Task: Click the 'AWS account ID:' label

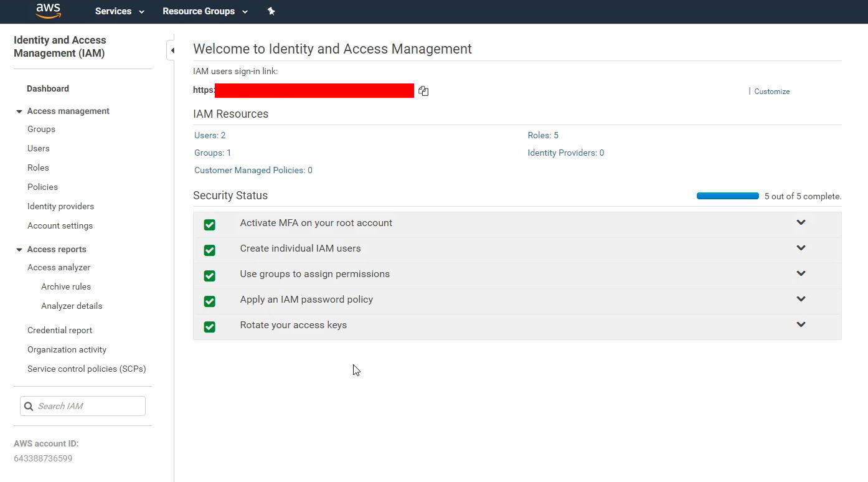Action: click(x=46, y=444)
